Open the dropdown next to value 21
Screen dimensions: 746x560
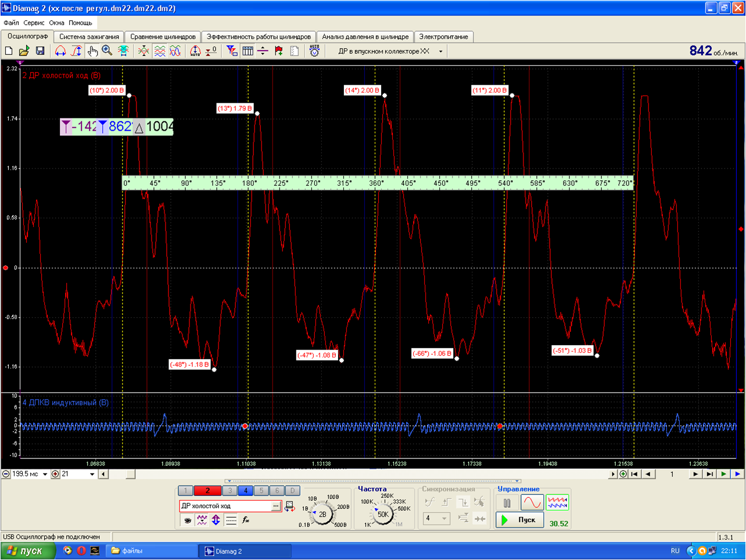coord(92,474)
